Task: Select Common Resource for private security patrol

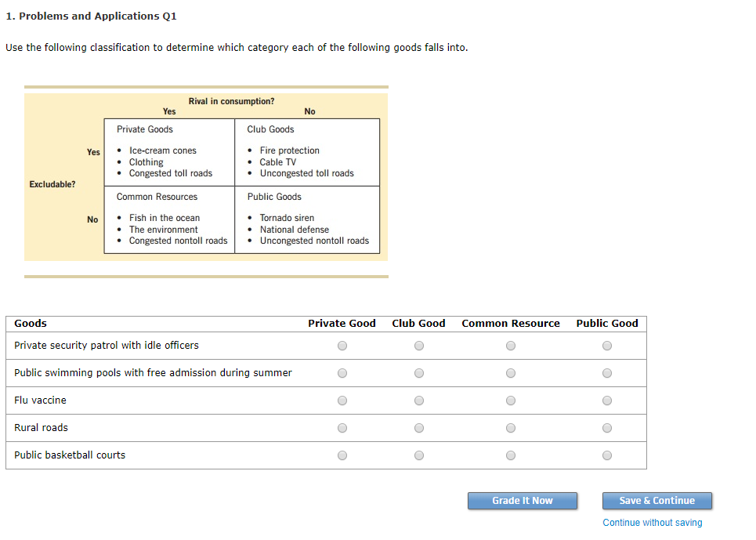Action: pyautogui.click(x=510, y=345)
